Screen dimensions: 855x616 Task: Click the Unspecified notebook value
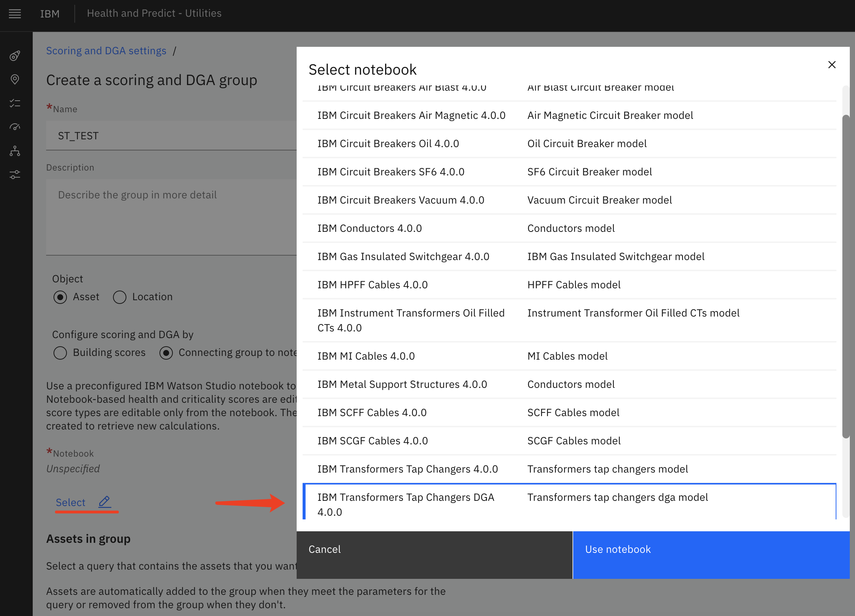(x=73, y=469)
